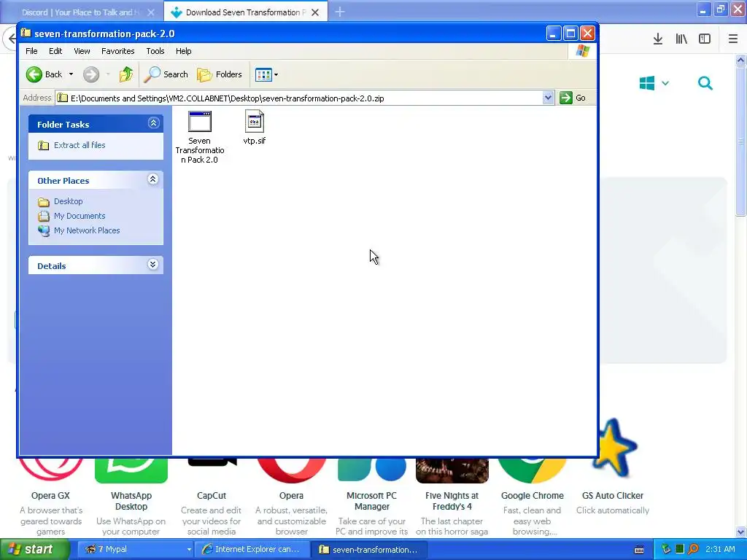This screenshot has height=560, width=747.
Task: Open the View menu
Action: pyautogui.click(x=82, y=51)
